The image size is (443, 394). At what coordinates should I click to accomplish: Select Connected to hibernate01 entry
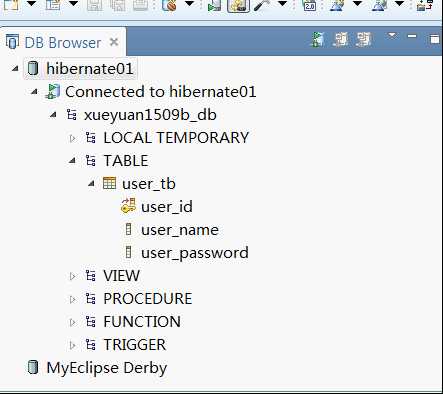pos(161,92)
